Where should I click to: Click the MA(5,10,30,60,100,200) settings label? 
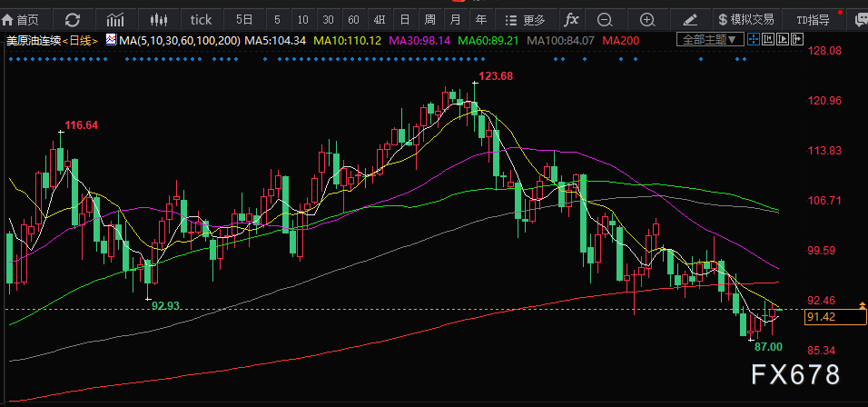point(180,40)
